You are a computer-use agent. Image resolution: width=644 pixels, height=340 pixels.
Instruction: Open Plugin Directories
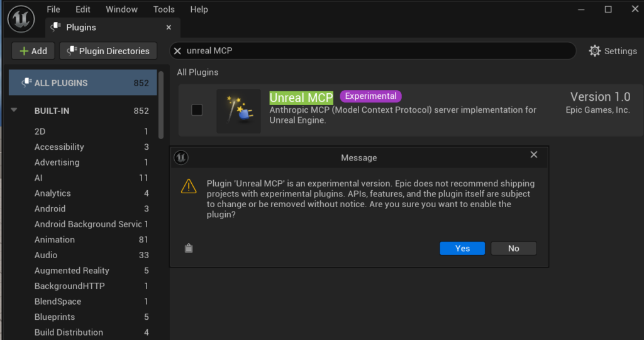[x=108, y=51]
